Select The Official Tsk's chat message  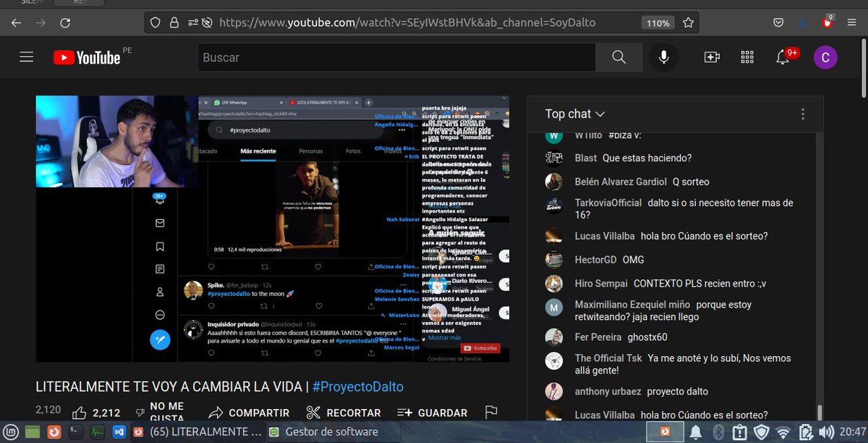[683, 364]
